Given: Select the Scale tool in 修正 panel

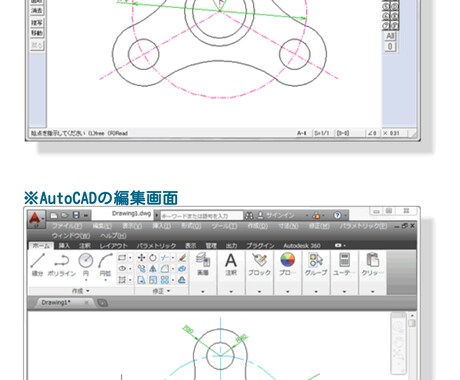Looking at the screenshot, I should coord(153,280).
